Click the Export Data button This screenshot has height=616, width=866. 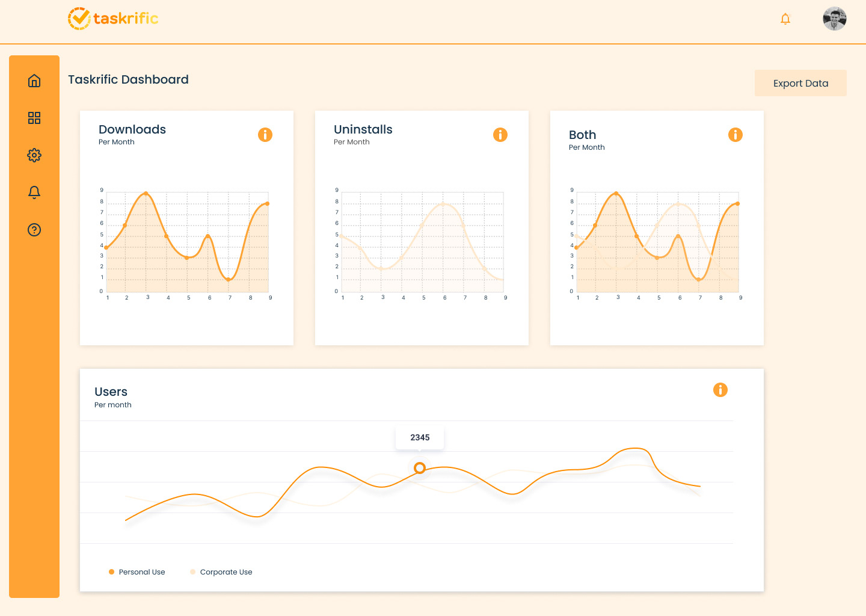tap(800, 83)
